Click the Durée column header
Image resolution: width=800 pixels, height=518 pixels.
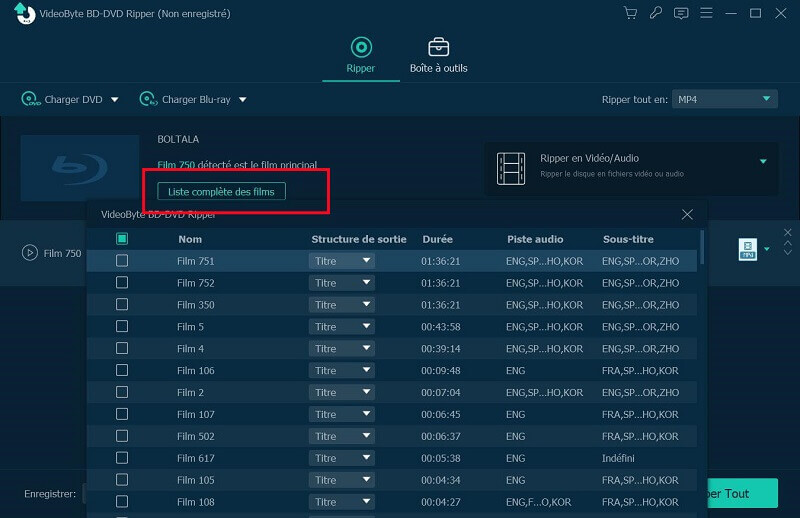[x=437, y=239]
